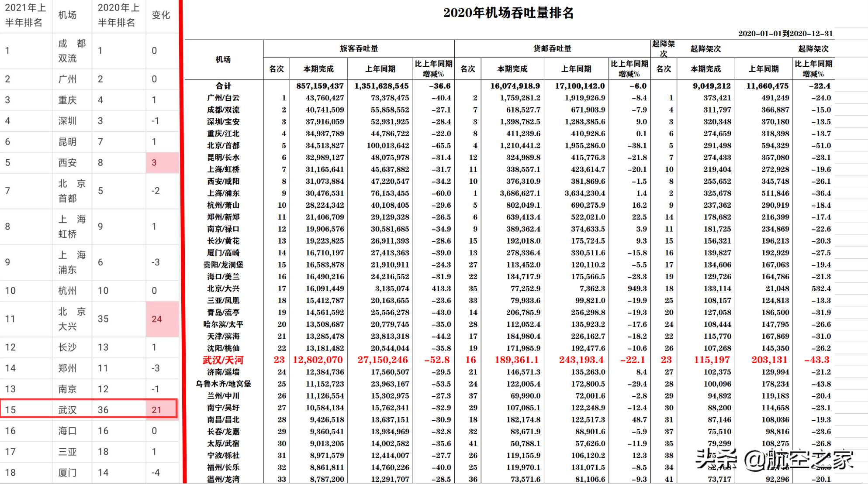The image size is (868, 484).
Task: Click 成都双流 in the left ranking table
Action: (73, 51)
